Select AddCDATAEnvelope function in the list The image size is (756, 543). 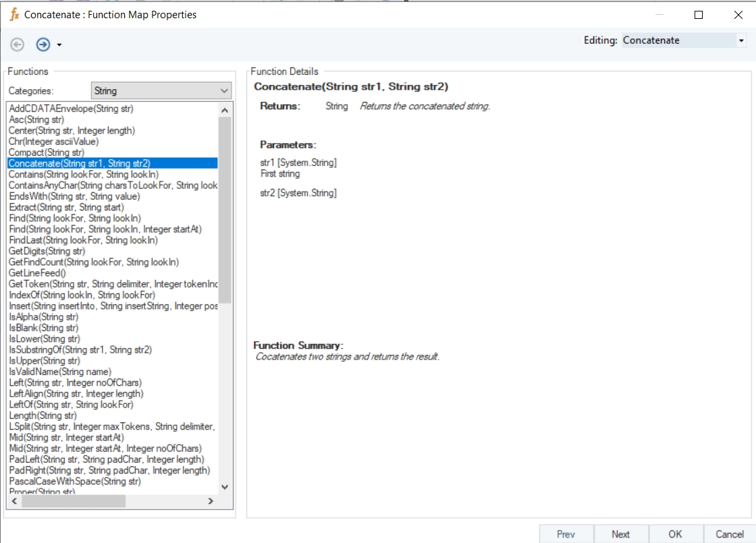(71, 109)
